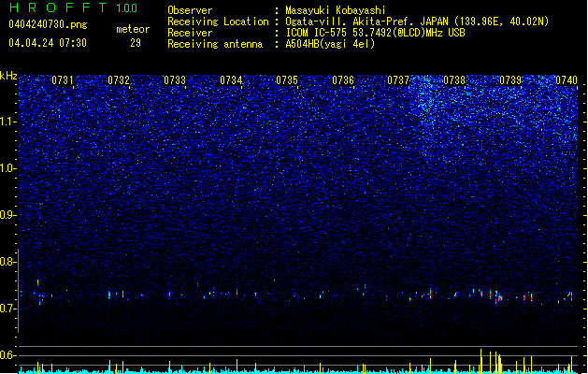Click the 0.6 kHz axis label
Viewport: 588px width, 374px height.
pos(8,355)
